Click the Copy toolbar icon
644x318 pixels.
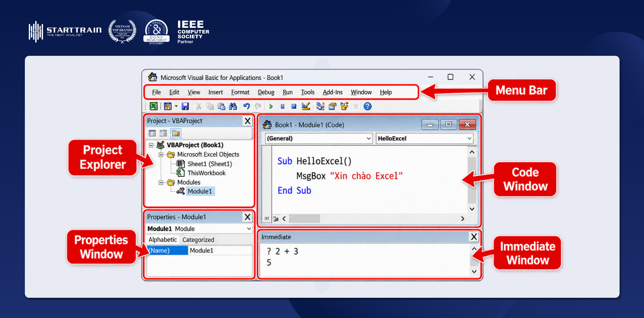point(210,106)
